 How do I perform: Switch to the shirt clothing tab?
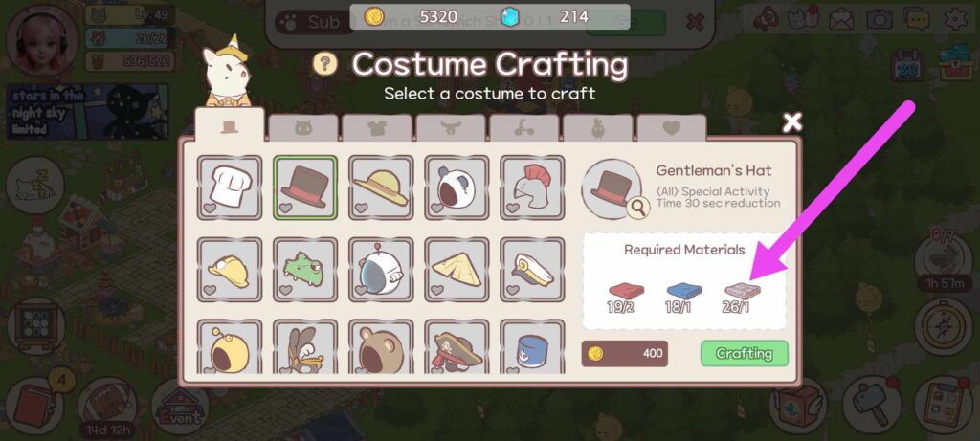(377, 128)
